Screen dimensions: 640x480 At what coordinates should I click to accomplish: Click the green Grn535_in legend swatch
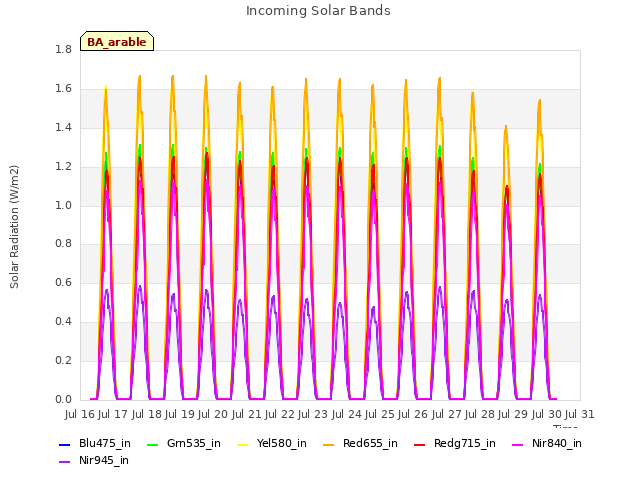click(152, 444)
